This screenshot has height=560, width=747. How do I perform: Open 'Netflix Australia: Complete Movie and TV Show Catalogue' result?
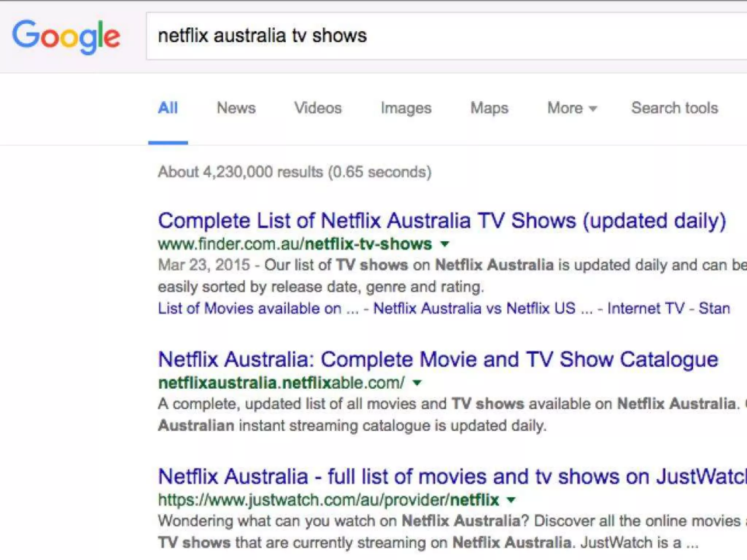coord(438,359)
